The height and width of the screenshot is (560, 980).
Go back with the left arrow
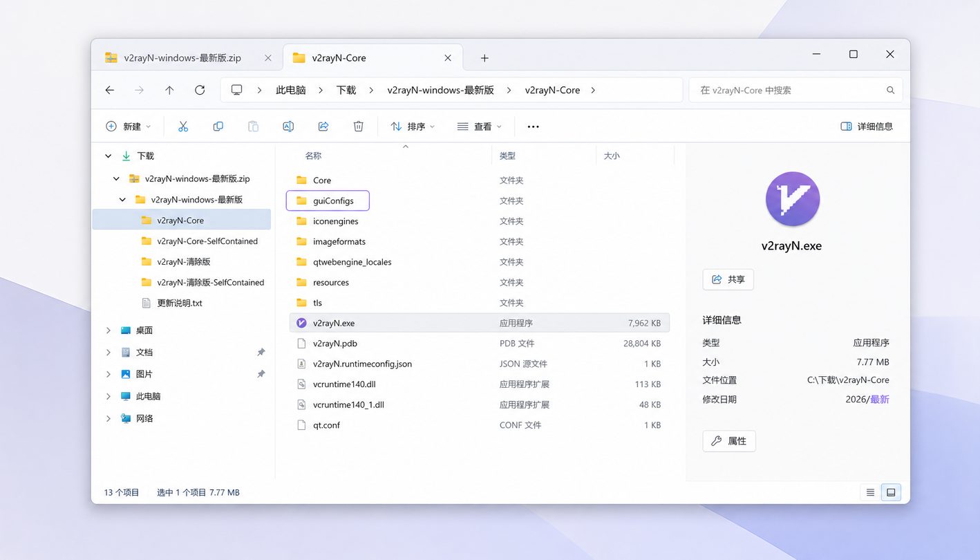(110, 90)
